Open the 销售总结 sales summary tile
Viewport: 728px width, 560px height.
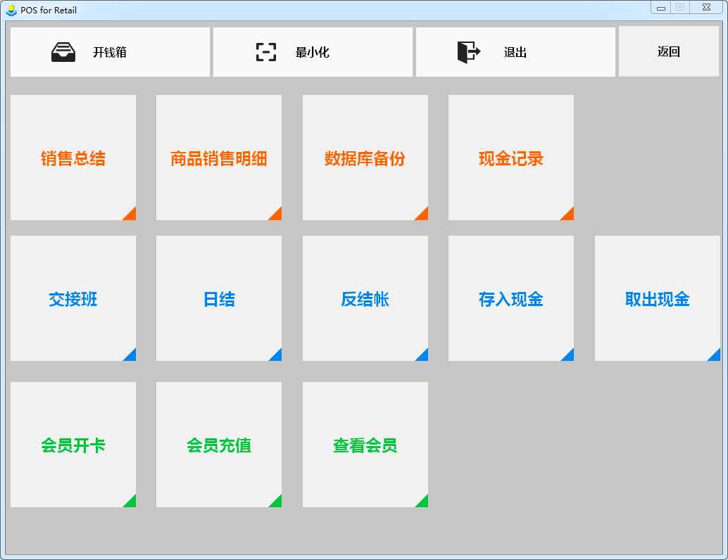point(73,158)
